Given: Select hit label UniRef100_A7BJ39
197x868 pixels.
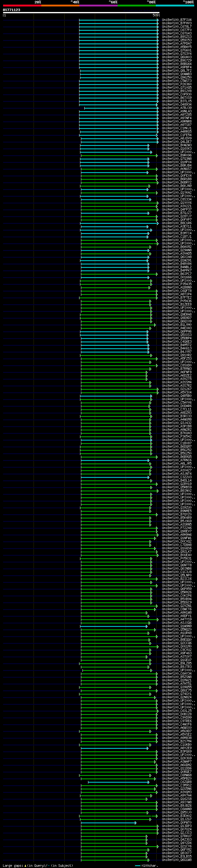Looking at the screenshot, I should [177, 108].
